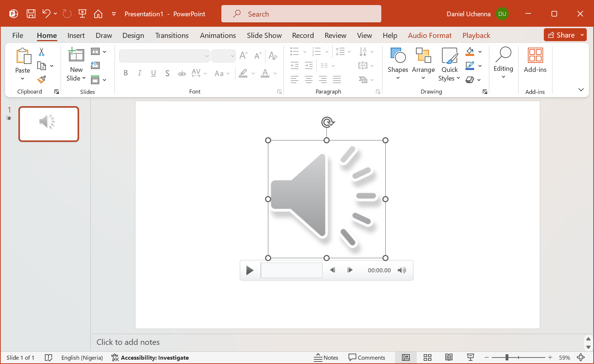Screen dimensions: 594x364
Task: Switch to Slide Sorter view
Action: pyautogui.click(x=428, y=357)
